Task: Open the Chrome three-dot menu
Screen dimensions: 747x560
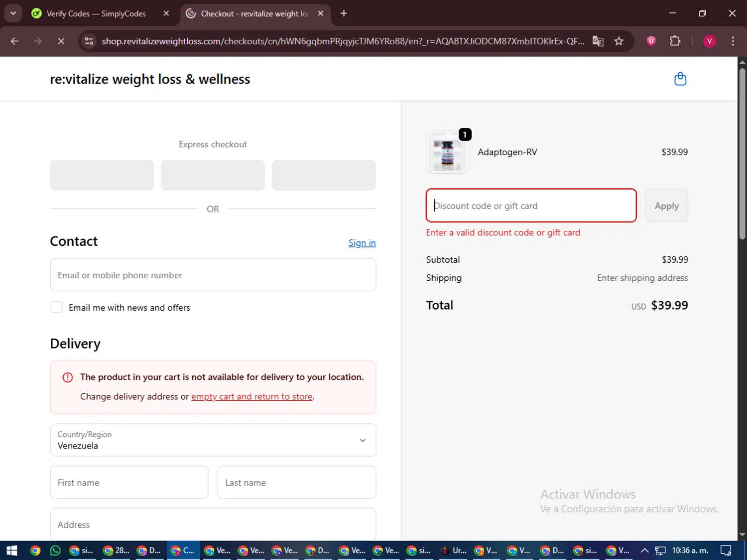Action: tap(733, 41)
